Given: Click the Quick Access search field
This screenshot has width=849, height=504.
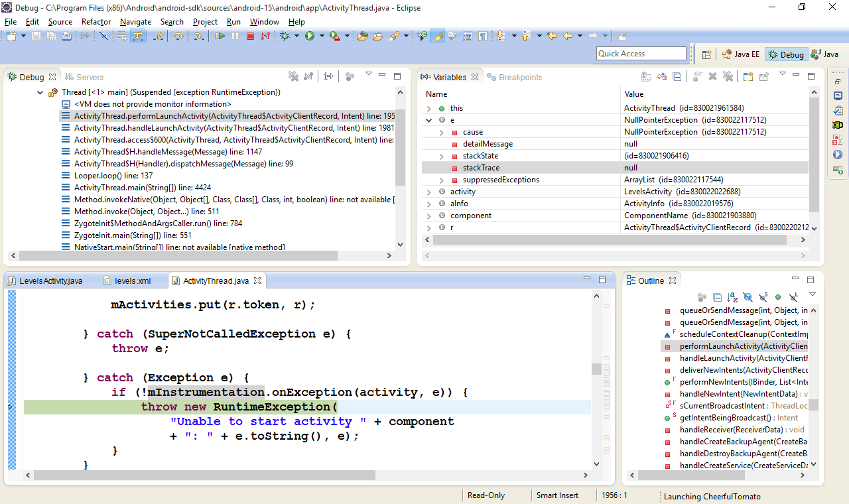Looking at the screenshot, I should 641,54.
